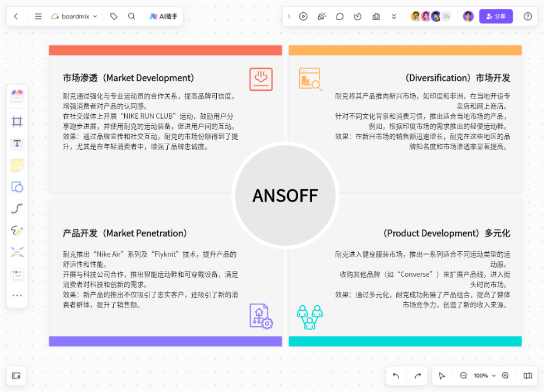544x392 pixels.
Task: Open the minimap icon
Action: click(x=528, y=376)
